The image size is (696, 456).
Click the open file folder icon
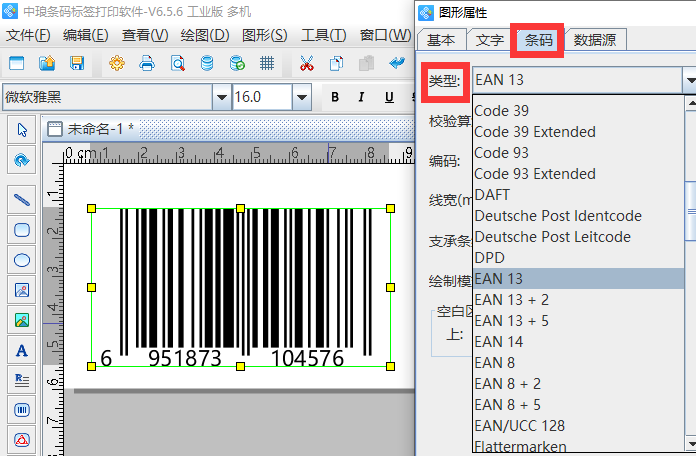tap(47, 63)
